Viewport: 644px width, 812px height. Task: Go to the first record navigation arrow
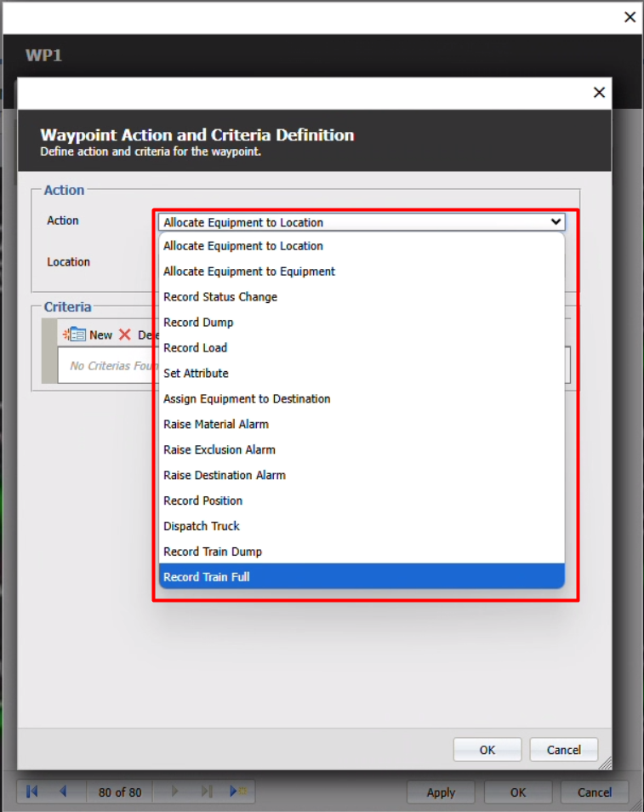pos(32,792)
